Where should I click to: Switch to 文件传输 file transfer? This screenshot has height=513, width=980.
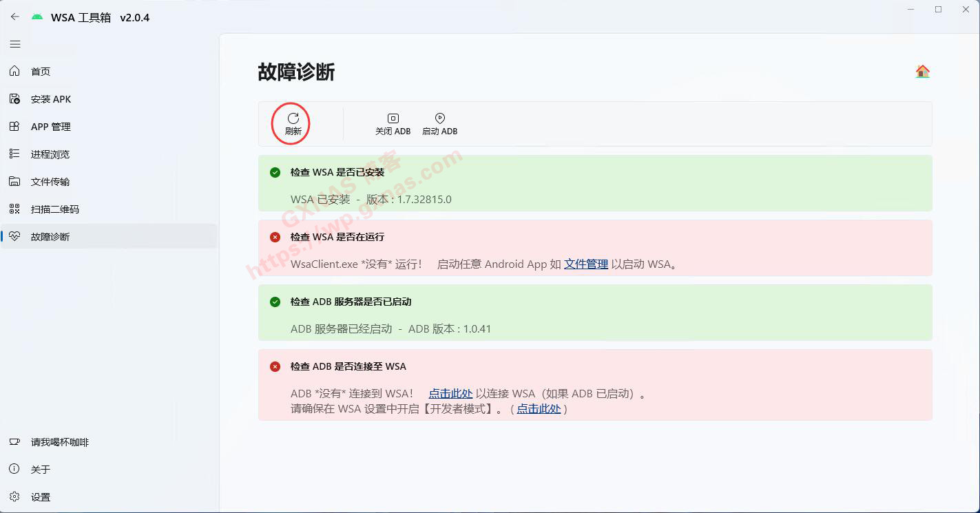pos(50,182)
